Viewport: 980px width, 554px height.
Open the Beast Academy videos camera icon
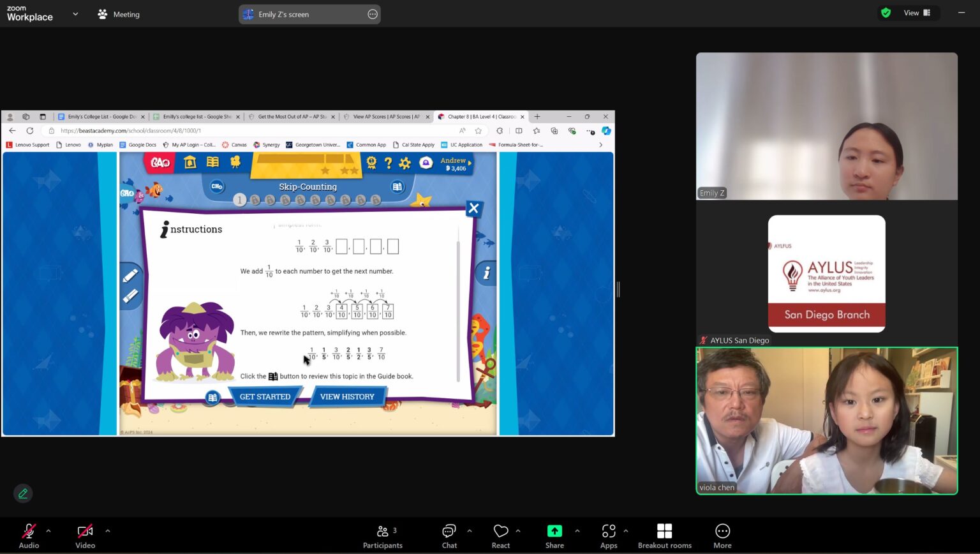[x=235, y=162]
